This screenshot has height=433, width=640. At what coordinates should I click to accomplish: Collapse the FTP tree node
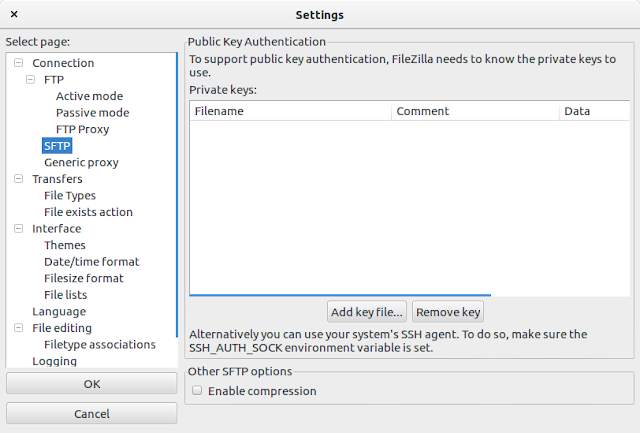(30, 79)
